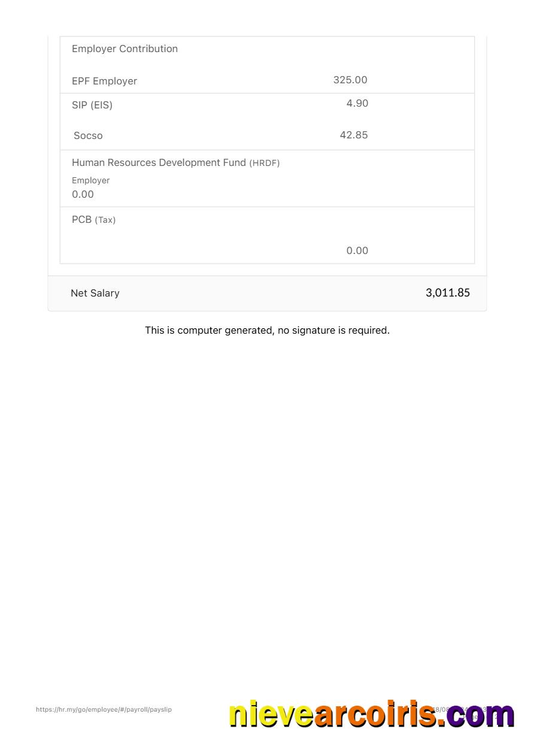This screenshot has width=534, height=756.
Task: Click the 42.85 Socso amount
Action: 354,135
